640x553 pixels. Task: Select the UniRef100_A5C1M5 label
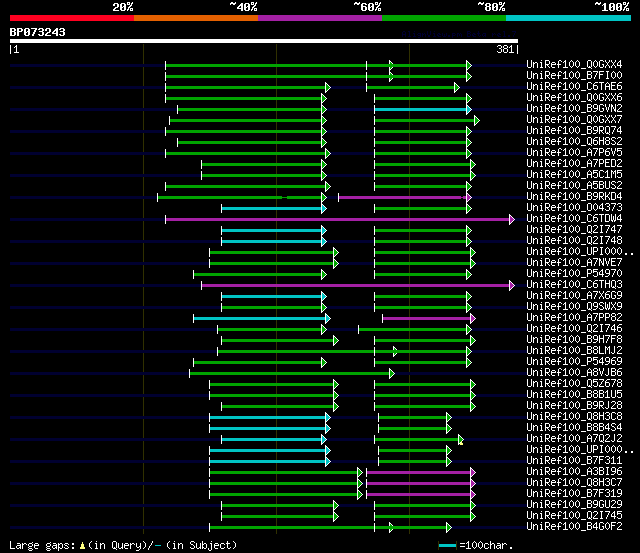(x=574, y=174)
